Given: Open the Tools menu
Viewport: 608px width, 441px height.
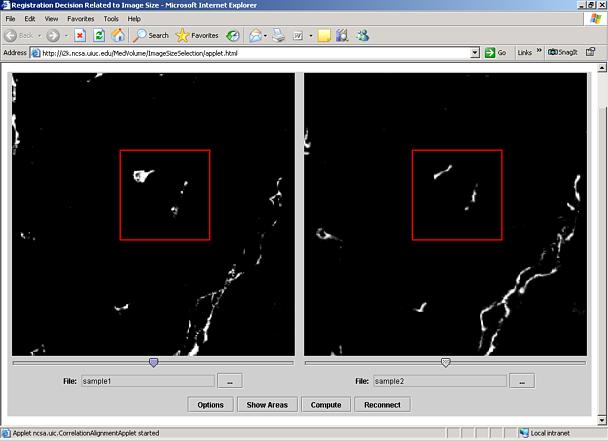Looking at the screenshot, I should pyautogui.click(x=111, y=18).
